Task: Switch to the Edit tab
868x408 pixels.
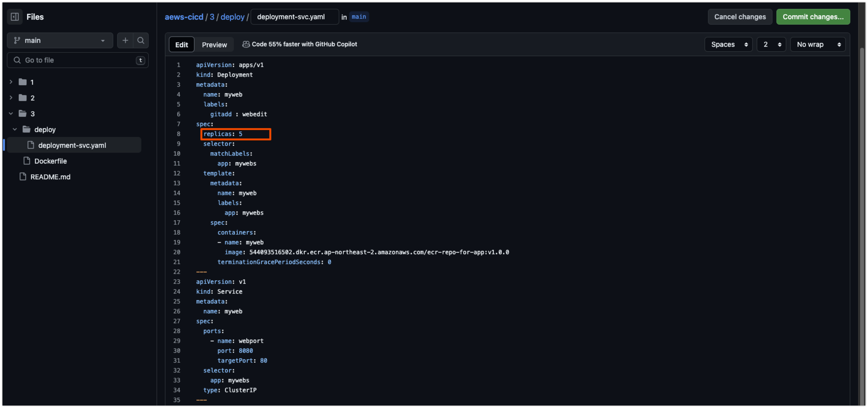Action: pos(181,45)
